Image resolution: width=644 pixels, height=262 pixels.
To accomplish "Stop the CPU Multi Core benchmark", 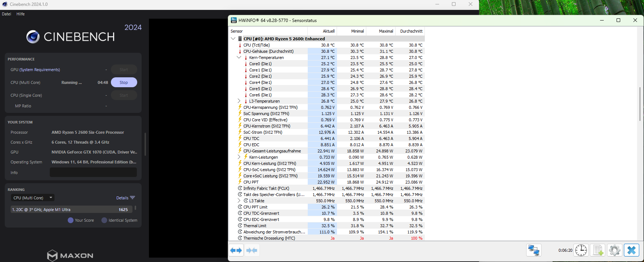I will 124,82.
